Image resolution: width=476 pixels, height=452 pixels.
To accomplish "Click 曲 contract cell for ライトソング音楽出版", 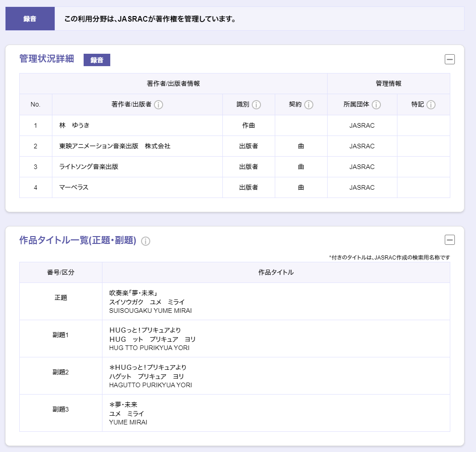I will pyautogui.click(x=301, y=167).
